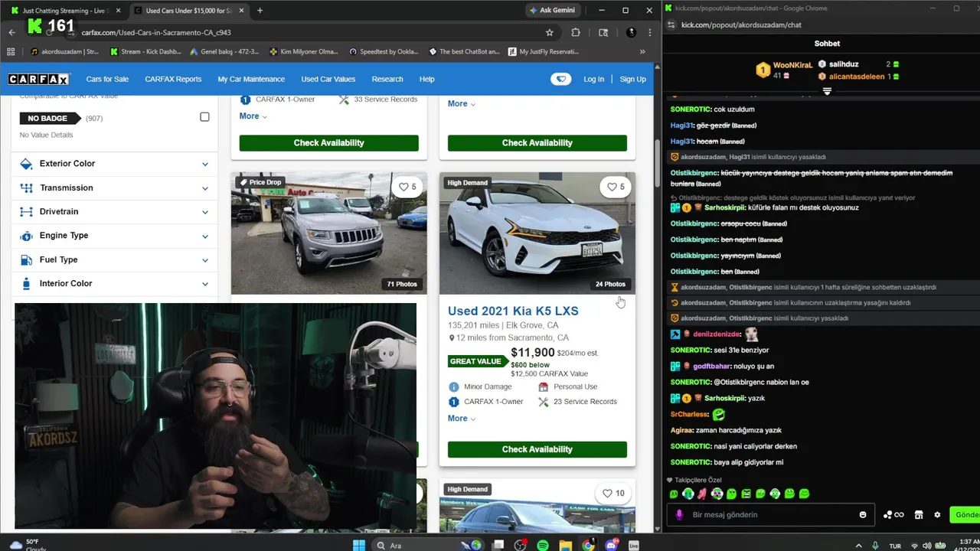Open the Jeep listing photo thumbnail
The image size is (980, 551).
tap(329, 233)
